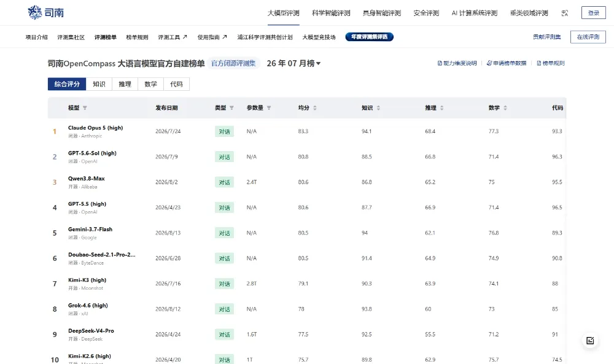
Task: Open 贡献评测集 link
Action: click(x=546, y=37)
